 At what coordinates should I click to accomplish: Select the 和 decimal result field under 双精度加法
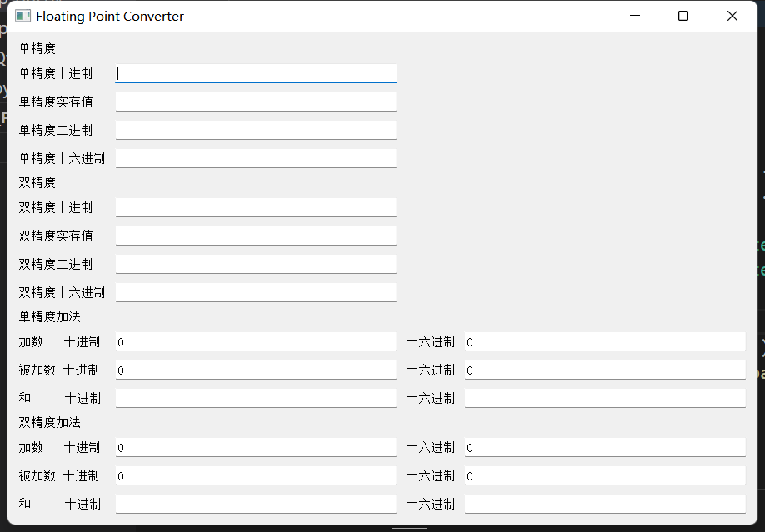click(x=255, y=503)
